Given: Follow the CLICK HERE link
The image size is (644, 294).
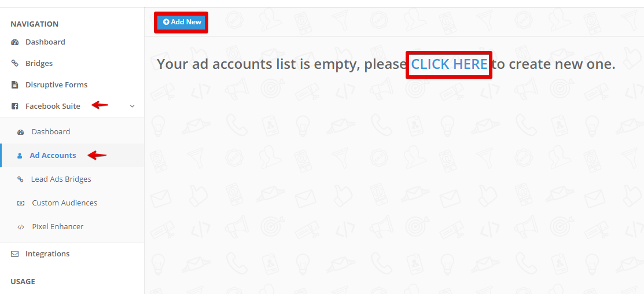Looking at the screenshot, I should tap(450, 64).
